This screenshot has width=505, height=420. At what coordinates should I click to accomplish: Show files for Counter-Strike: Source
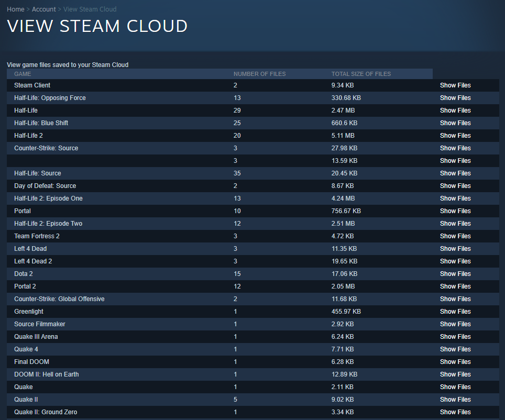455,148
